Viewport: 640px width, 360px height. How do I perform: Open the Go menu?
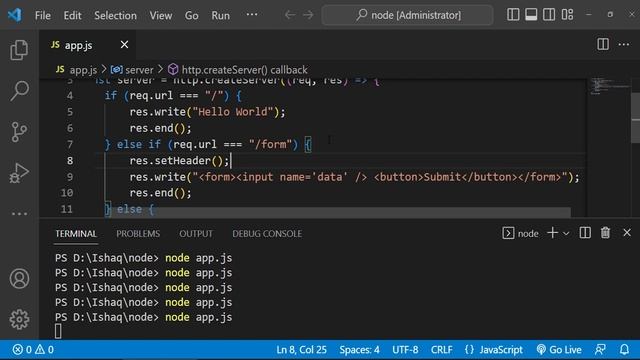click(191, 16)
